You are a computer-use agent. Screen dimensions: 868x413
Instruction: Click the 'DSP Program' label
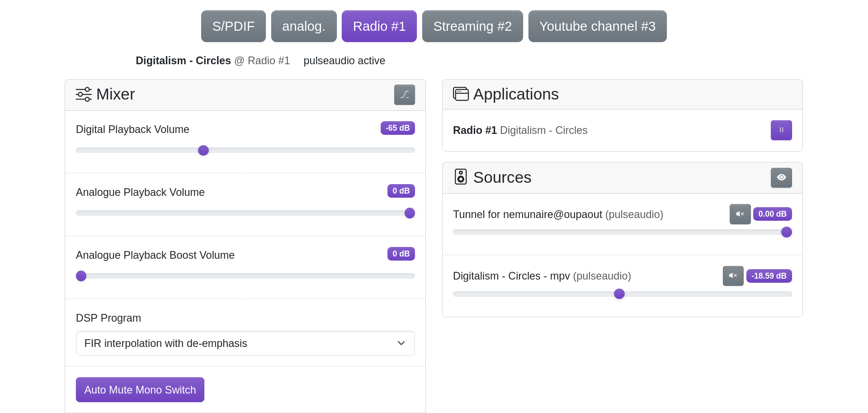click(x=108, y=318)
